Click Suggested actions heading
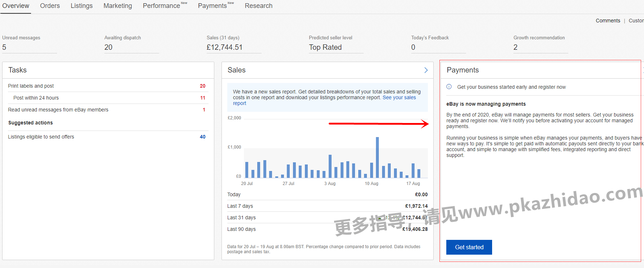The image size is (644, 268). click(x=30, y=123)
